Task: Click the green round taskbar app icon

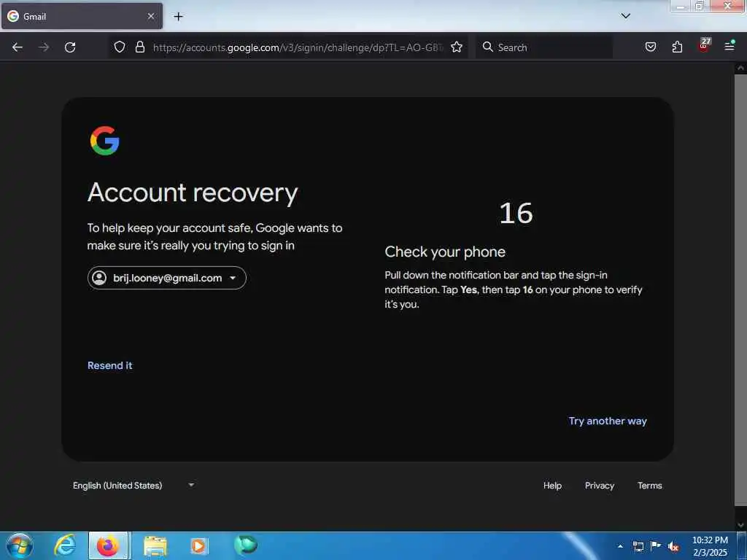Action: tap(245, 545)
